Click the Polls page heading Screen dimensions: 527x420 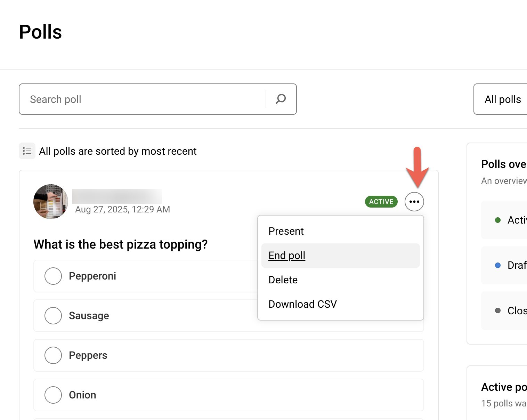(40, 32)
